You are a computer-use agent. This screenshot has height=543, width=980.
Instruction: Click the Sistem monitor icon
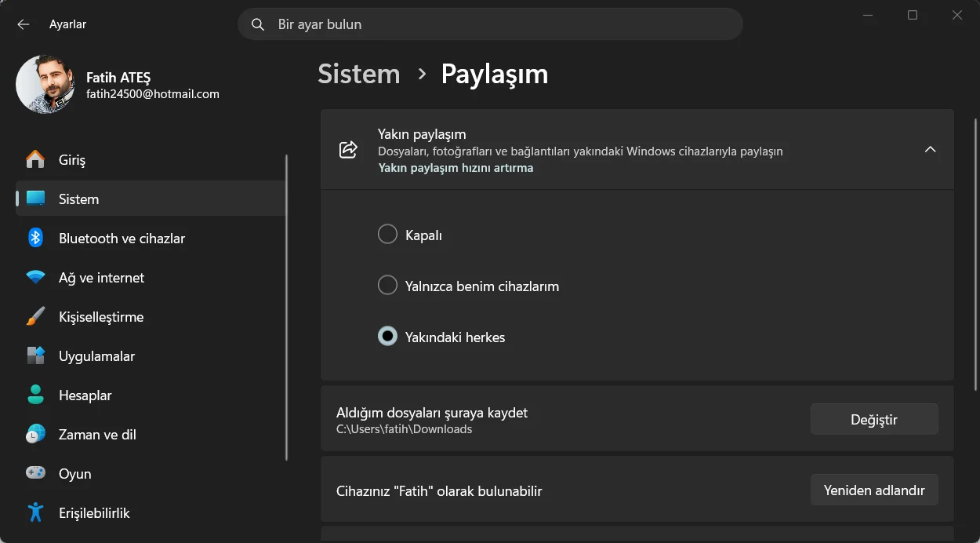pyautogui.click(x=35, y=199)
